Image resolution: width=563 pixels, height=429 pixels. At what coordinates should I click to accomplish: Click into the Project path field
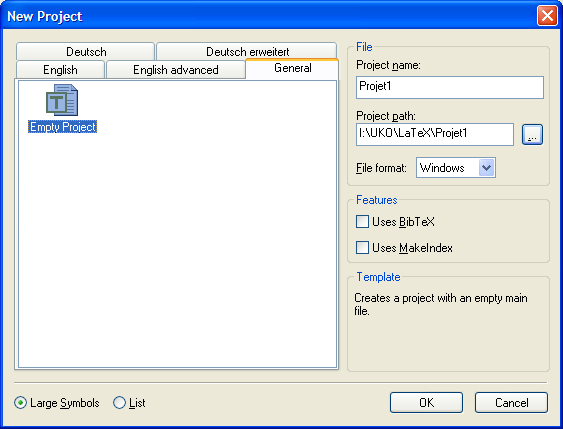(x=435, y=135)
